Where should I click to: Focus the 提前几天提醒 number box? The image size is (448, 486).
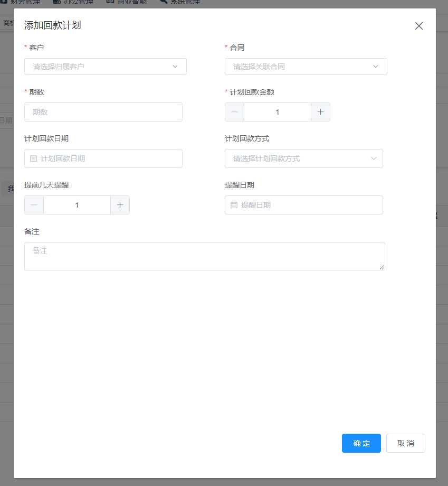(x=77, y=205)
